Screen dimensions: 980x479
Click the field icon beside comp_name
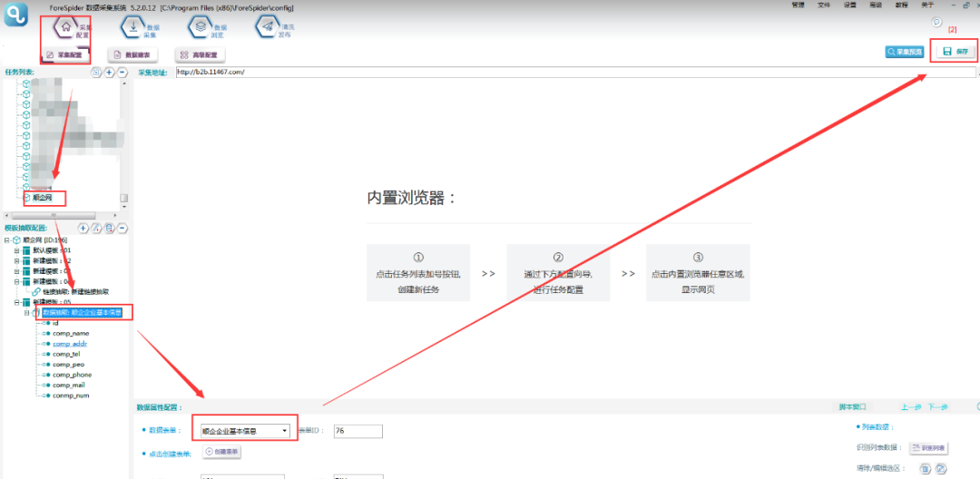point(45,334)
